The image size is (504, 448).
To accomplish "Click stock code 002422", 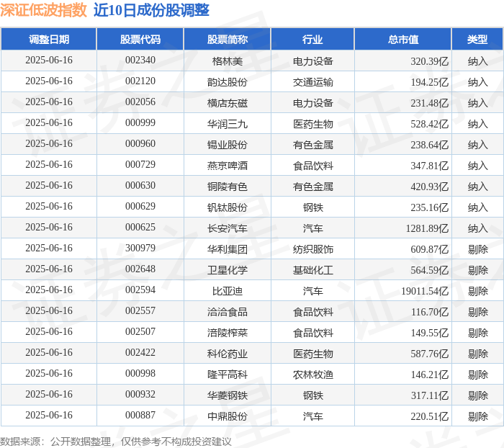I will click(140, 353).
